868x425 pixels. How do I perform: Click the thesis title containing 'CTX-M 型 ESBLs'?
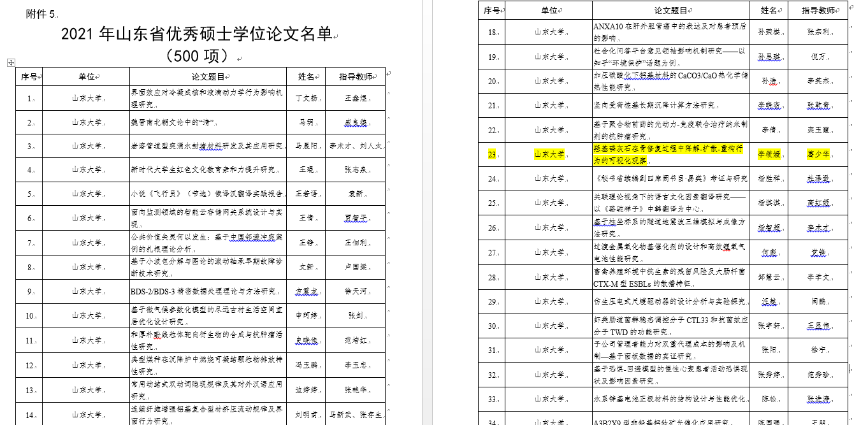click(671, 277)
